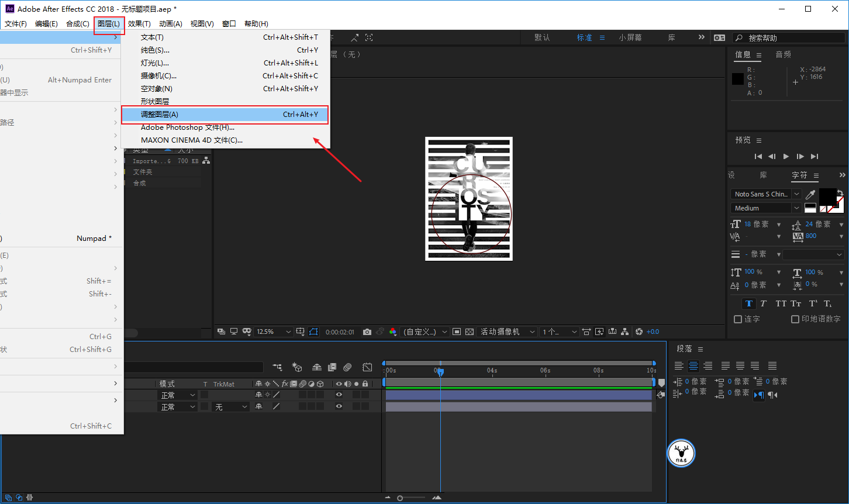The height and width of the screenshot is (504, 849).
Task: Open Fast Previews lightning icon
Action: (599, 332)
